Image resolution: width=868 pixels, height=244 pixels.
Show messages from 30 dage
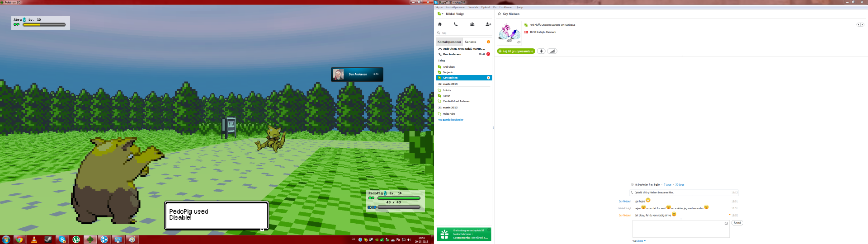679,185
